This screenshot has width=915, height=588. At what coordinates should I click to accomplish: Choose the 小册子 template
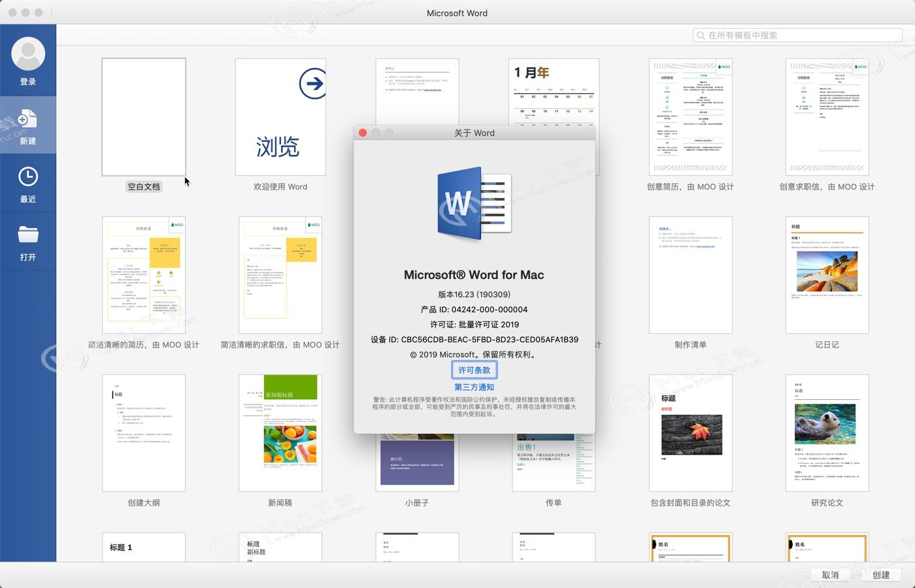(417, 463)
